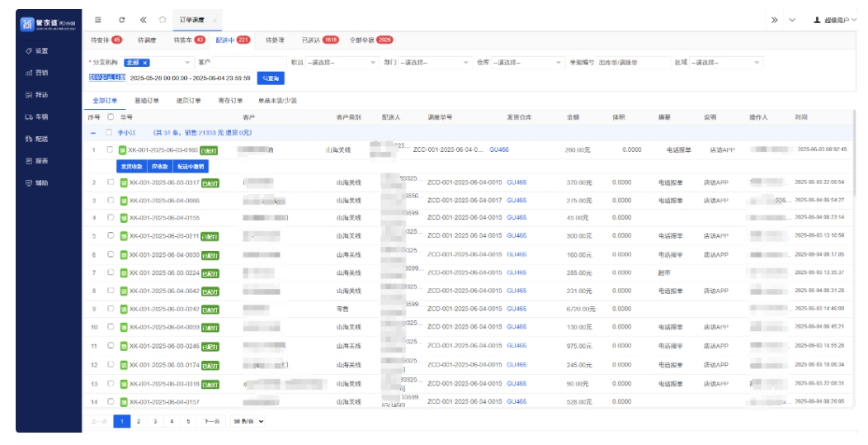
Task: Click the double-right arrow tab scroll icon
Action: tap(775, 20)
